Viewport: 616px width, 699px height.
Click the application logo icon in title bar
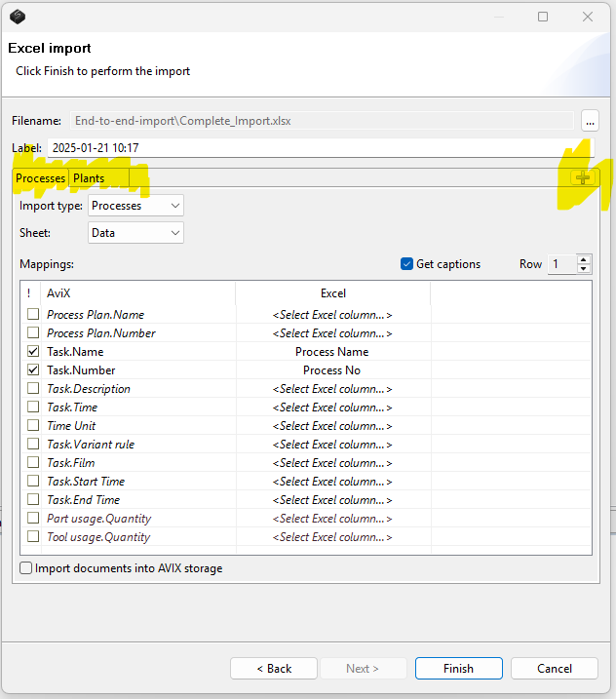tap(18, 17)
